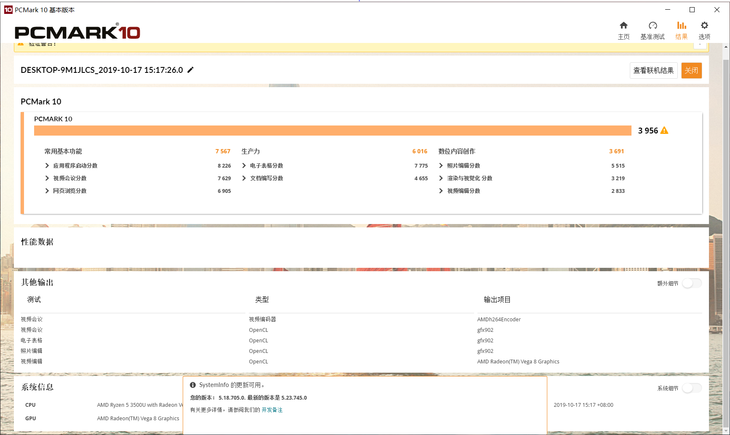Screen dimensions: 730x435
Task: Click the 系统信息 section heading
Action: (x=37, y=387)
